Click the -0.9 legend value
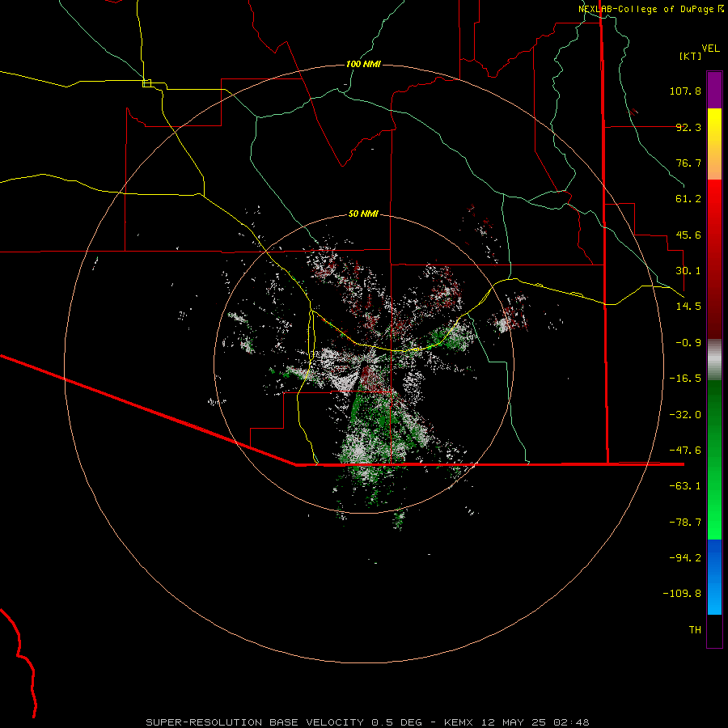 point(688,343)
